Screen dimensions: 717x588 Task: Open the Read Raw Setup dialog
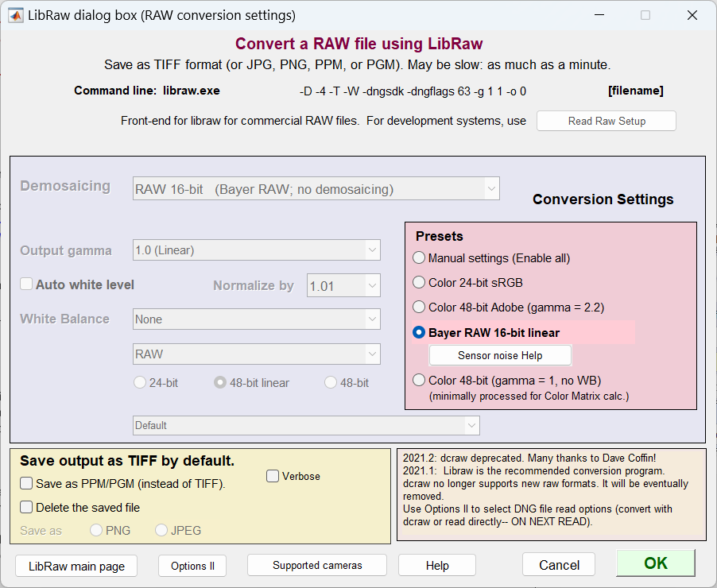[606, 121]
